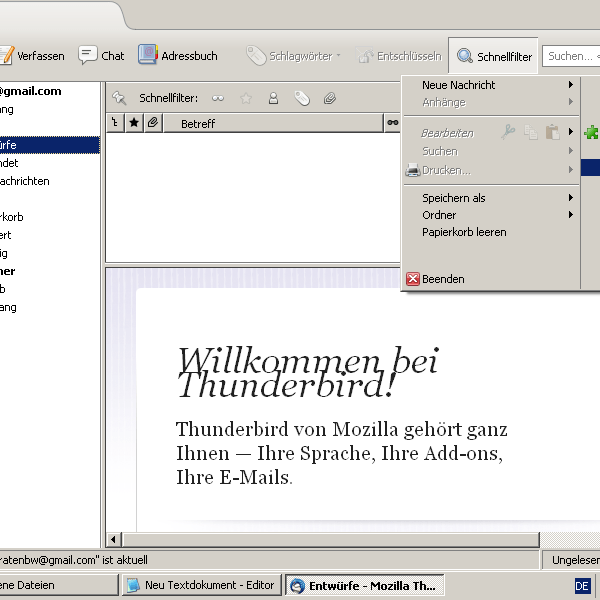
Task: Click the Verfassen compose button
Action: (x=32, y=56)
